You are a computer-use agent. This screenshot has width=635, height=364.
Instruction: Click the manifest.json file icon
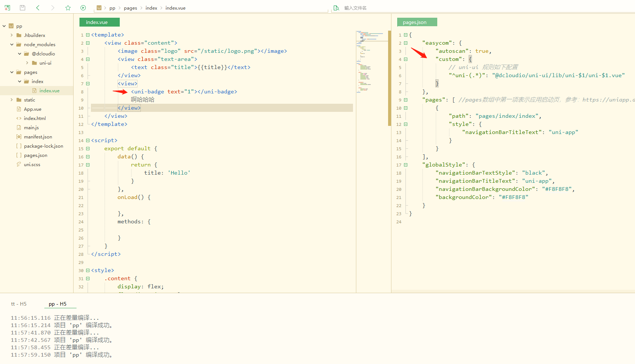tap(19, 137)
